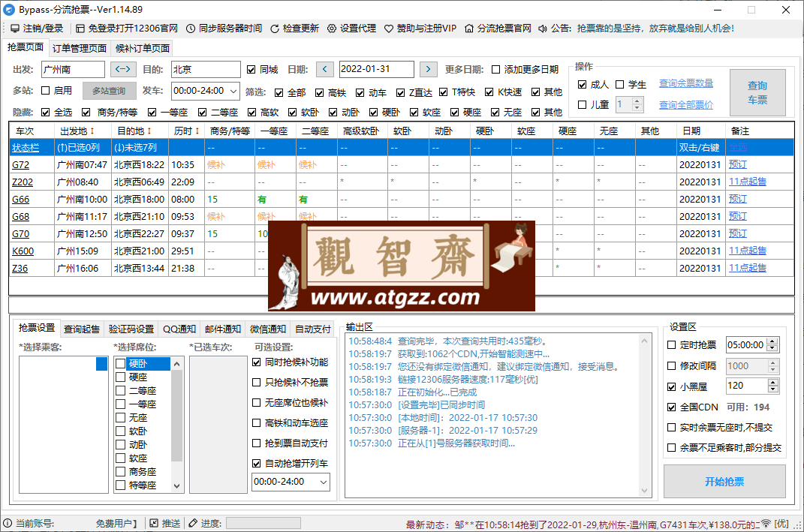Image resolution: width=804 pixels, height=532 pixels.
Task: Sort by 目的地 column arrow
Action: (149, 131)
